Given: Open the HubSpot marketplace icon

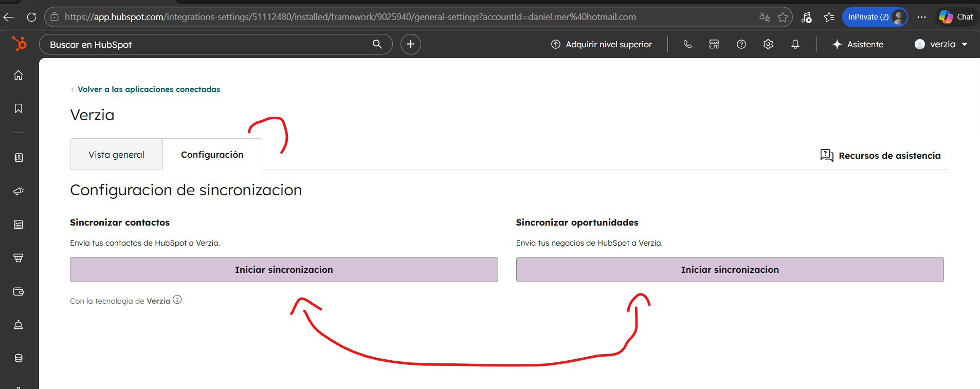Looking at the screenshot, I should [x=714, y=44].
